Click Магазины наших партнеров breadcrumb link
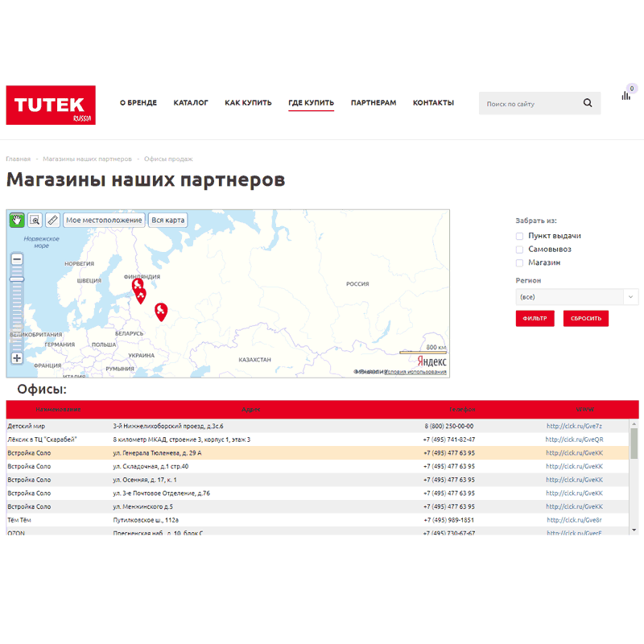The image size is (644, 644). coord(87,159)
